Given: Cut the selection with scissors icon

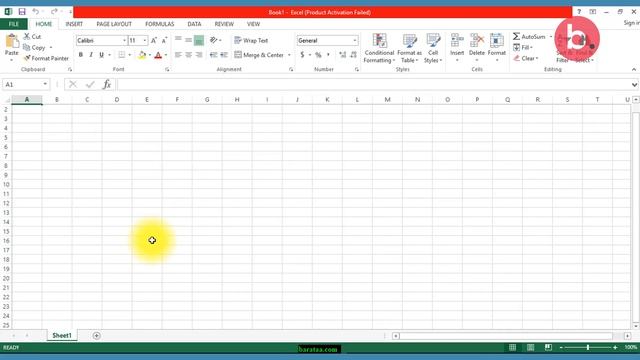Looking at the screenshot, I should click(27, 36).
